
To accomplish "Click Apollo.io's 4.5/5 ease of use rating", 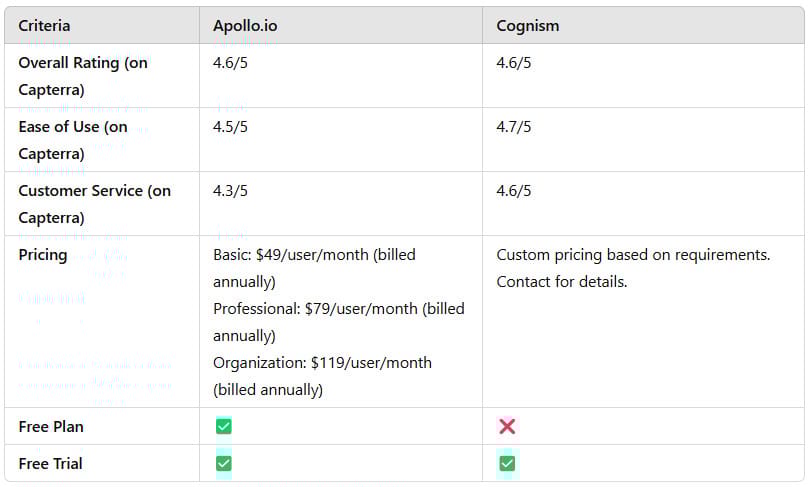I will click(x=230, y=127).
